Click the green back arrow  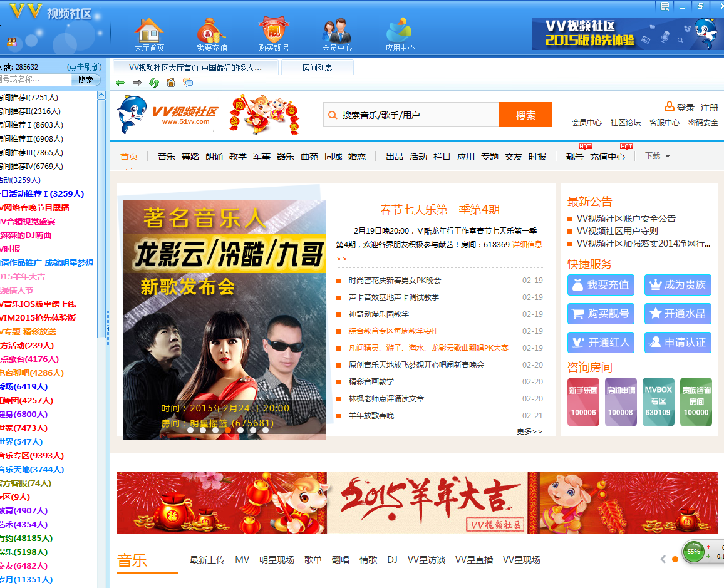point(120,83)
